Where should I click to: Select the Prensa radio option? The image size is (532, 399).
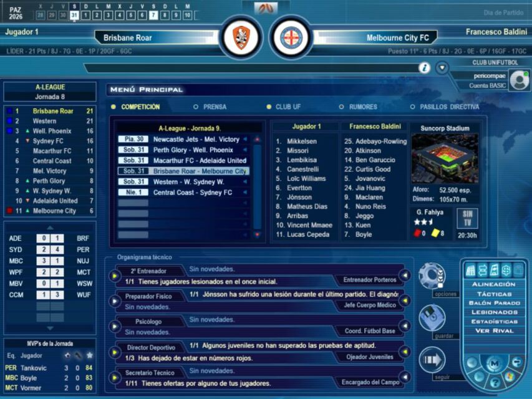click(x=196, y=107)
